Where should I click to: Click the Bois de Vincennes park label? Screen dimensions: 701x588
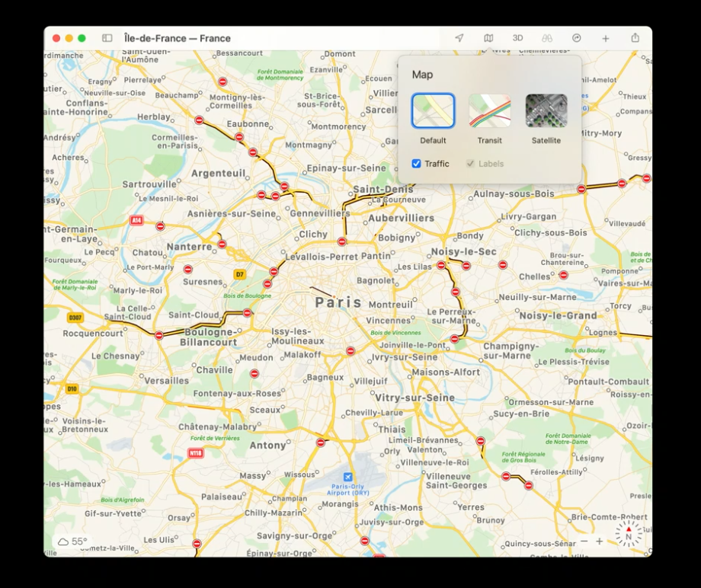point(395,332)
